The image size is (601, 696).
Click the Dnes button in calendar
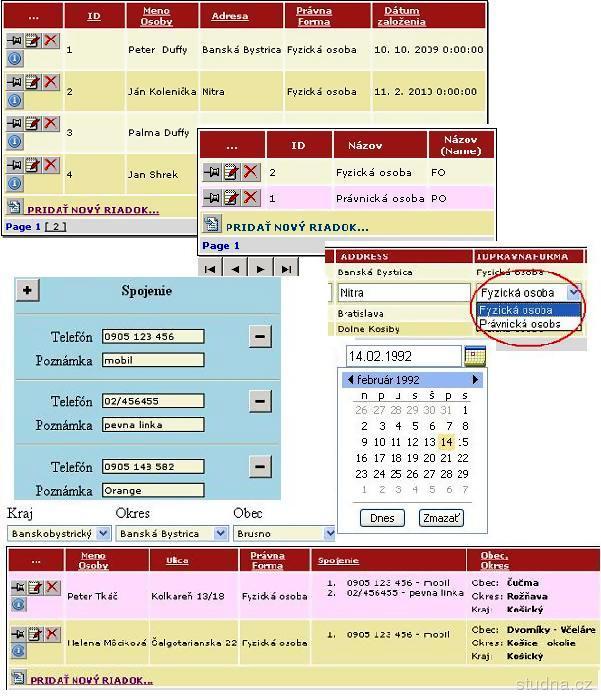coord(382,518)
